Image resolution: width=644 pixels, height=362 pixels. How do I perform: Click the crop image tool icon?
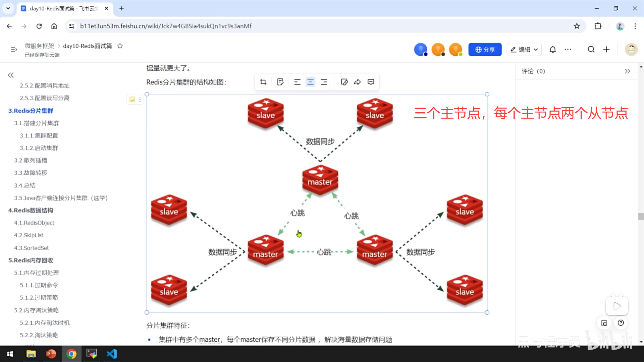pyautogui.click(x=263, y=82)
